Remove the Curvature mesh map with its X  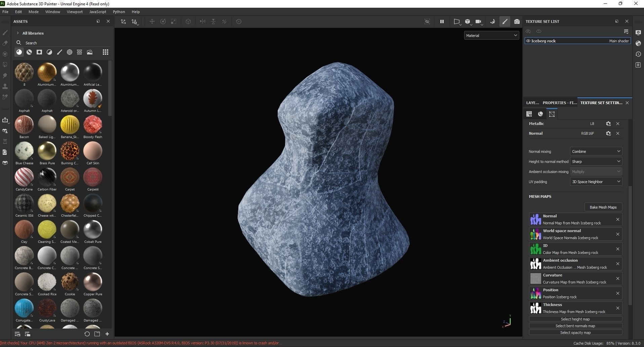(618, 278)
